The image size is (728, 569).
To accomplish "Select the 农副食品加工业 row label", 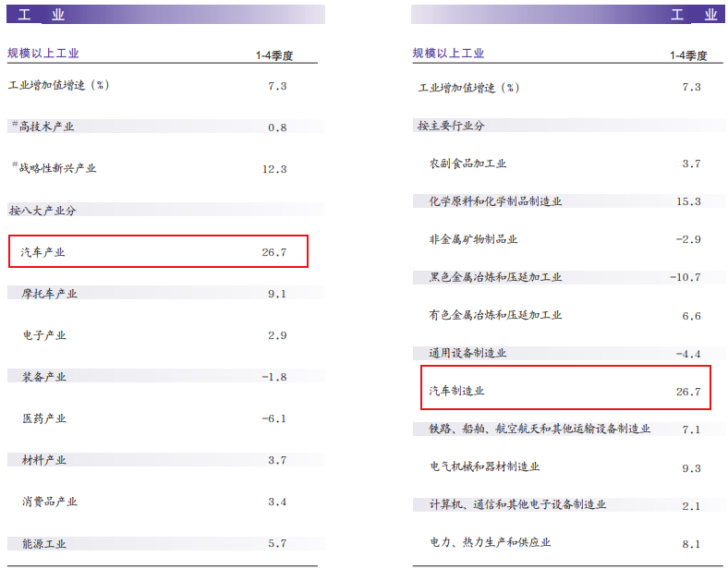I will (x=468, y=163).
